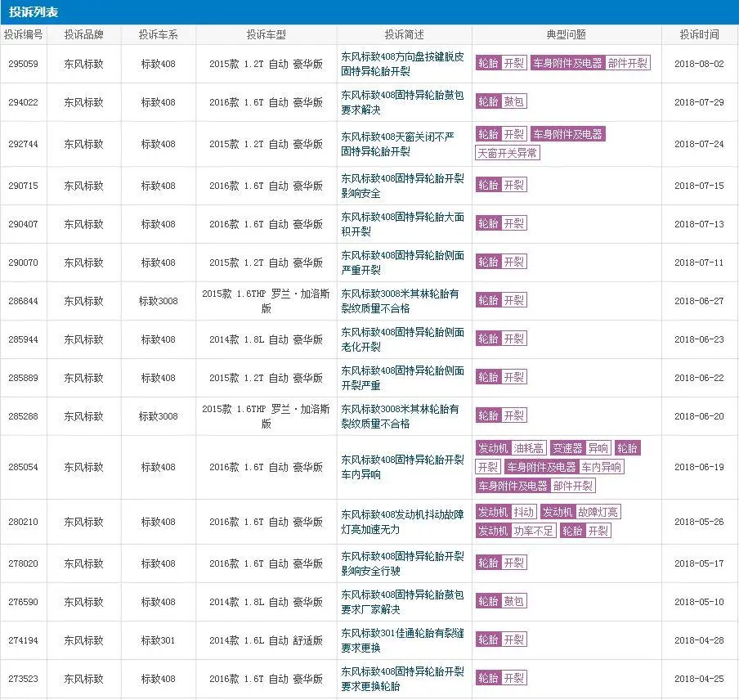Select the 发动机 功率不足 tag in row 280210
Image resolution: width=739 pixels, height=700 pixels.
[516, 531]
